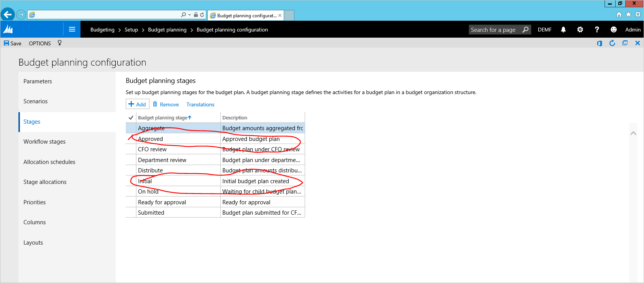This screenshot has height=283, width=644.
Task: Select the Aggregate stage row
Action: [x=215, y=128]
